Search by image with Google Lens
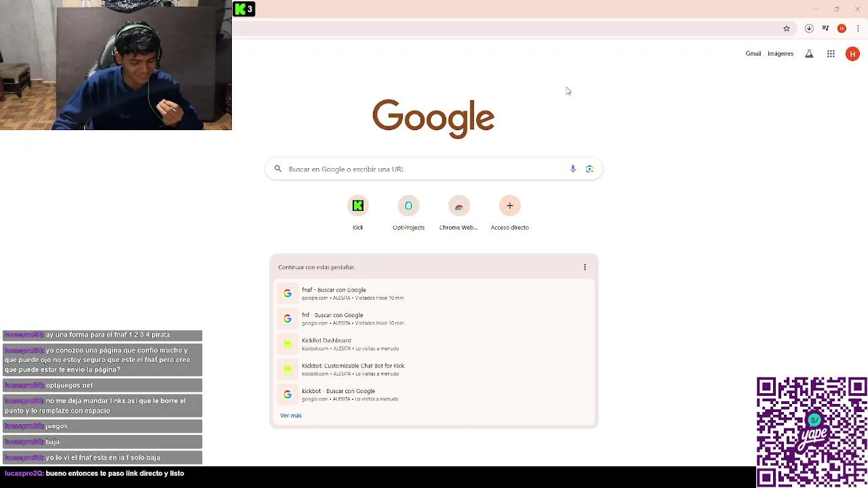This screenshot has width=868, height=488. click(x=589, y=169)
